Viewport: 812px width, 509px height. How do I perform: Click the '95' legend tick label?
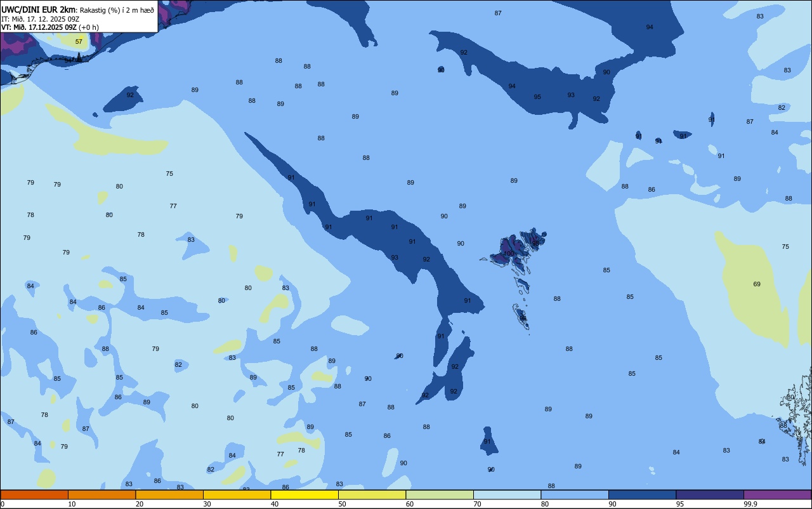tap(680, 504)
